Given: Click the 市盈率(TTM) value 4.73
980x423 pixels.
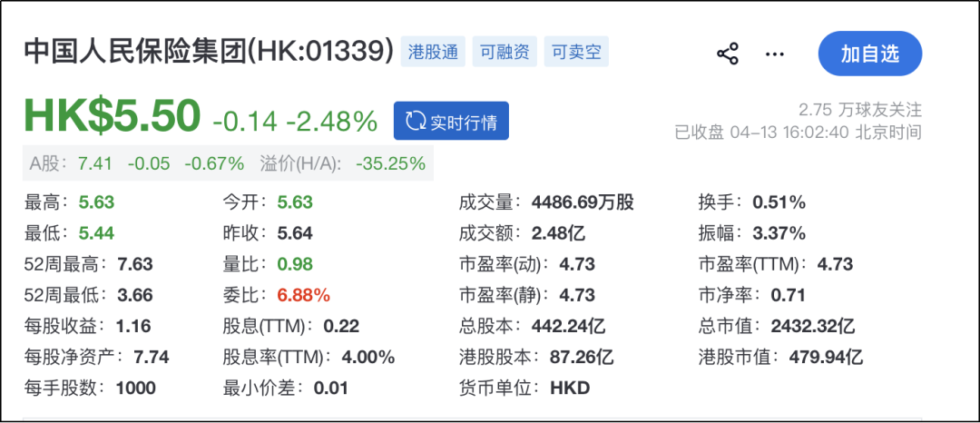Looking at the screenshot, I should coord(835,264).
